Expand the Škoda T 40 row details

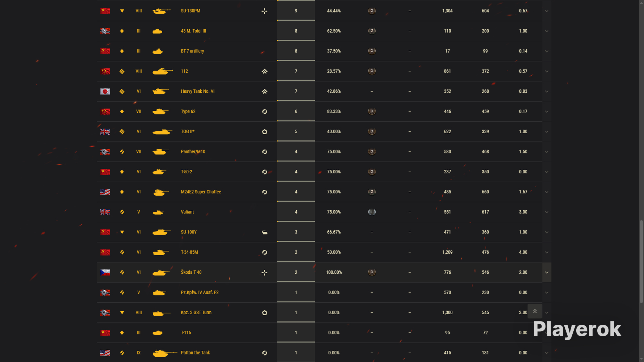coord(547,272)
